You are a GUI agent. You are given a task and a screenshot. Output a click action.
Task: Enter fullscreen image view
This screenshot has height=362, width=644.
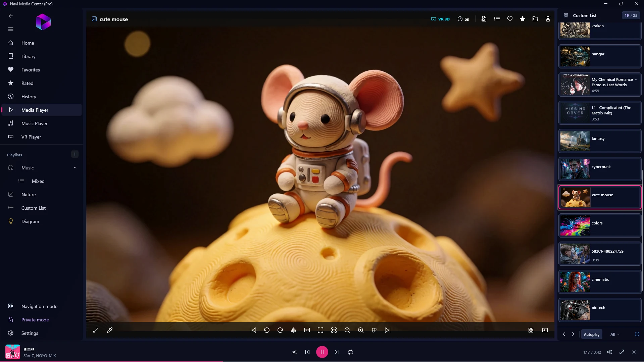pyautogui.click(x=320, y=330)
